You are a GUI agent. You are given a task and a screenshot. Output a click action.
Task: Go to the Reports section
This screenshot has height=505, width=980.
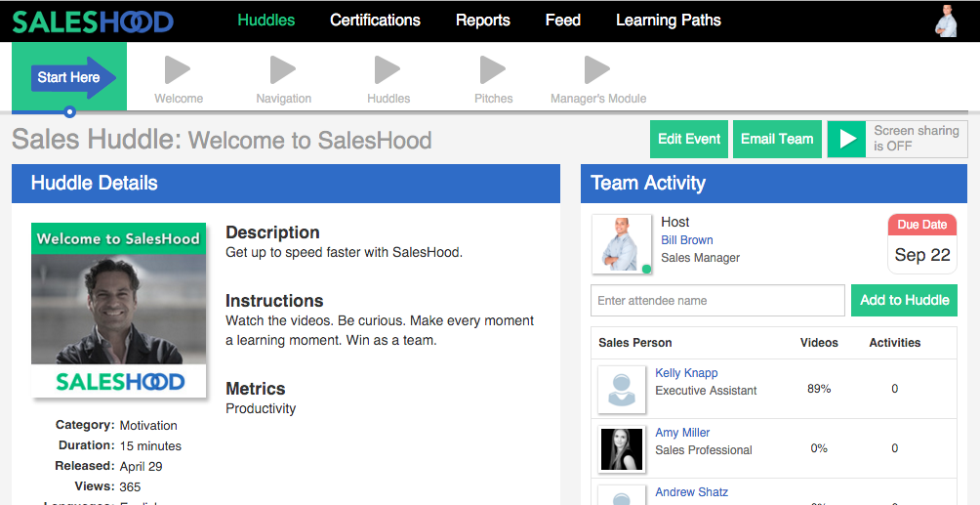482,21
